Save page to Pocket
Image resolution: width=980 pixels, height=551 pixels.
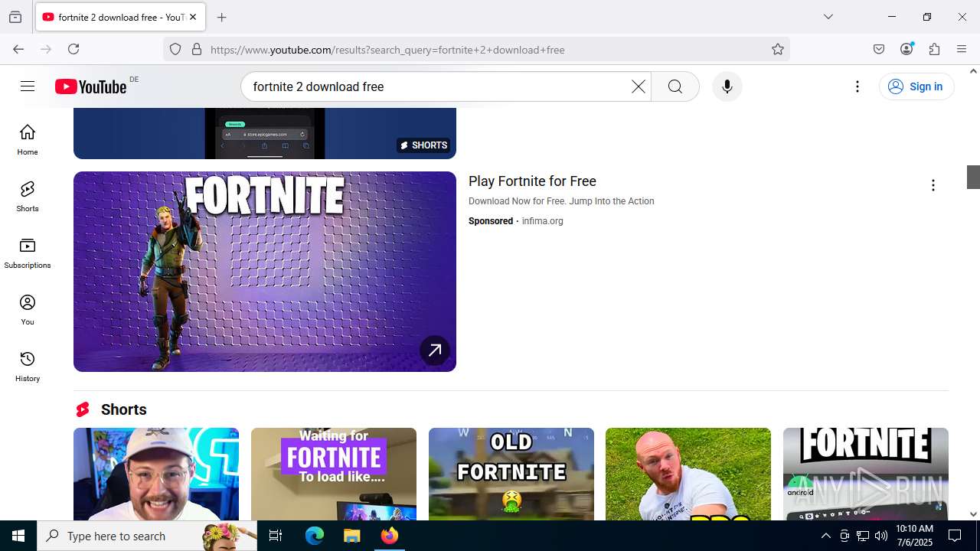point(879,49)
